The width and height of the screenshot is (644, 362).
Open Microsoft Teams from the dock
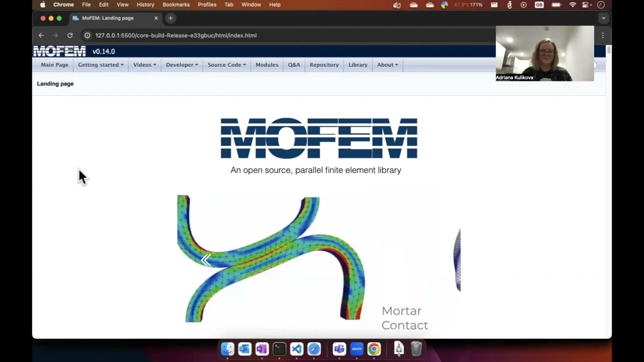[x=339, y=348]
